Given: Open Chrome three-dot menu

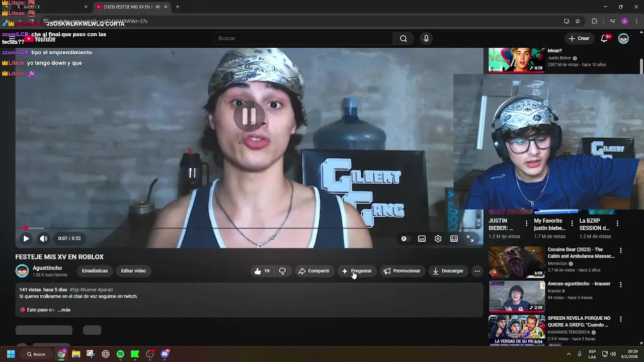Looking at the screenshot, I should coord(636,21).
